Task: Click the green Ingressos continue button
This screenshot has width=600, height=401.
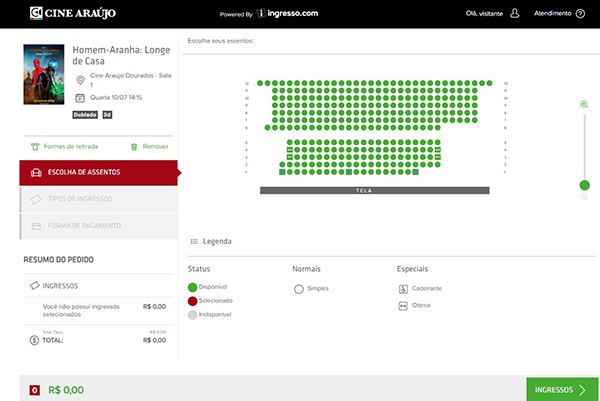Action: 562,389
